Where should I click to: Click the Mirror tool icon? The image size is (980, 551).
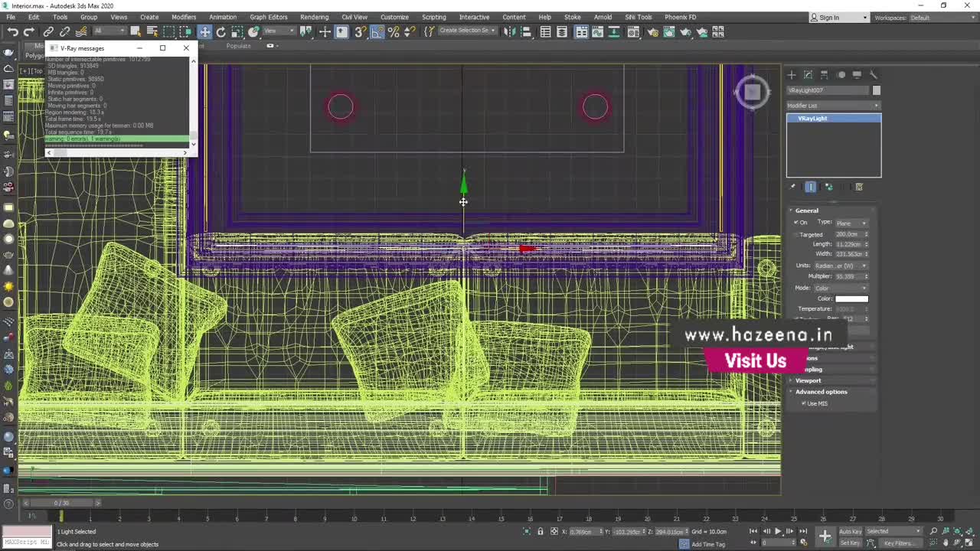tap(509, 31)
